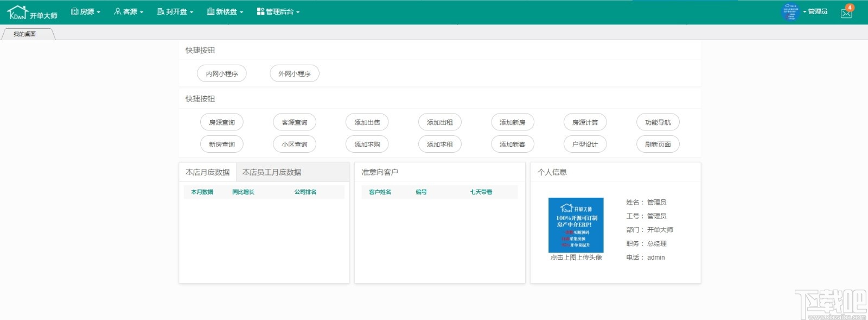This screenshot has width=868, height=320.
Task: Click the 准意向客户 panel title
Action: click(380, 172)
